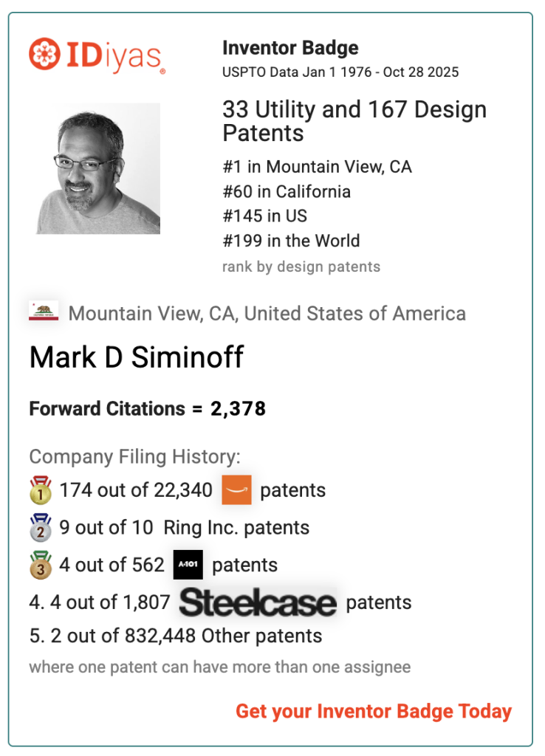Image resolution: width=545 pixels, height=756 pixels.
Task: Click the black A-101 logo icon
Action: (188, 565)
